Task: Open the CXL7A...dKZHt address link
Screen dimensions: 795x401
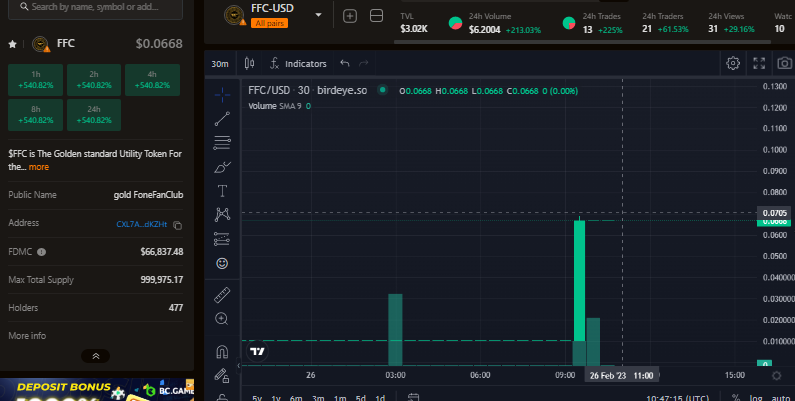Action: pyautogui.click(x=141, y=224)
